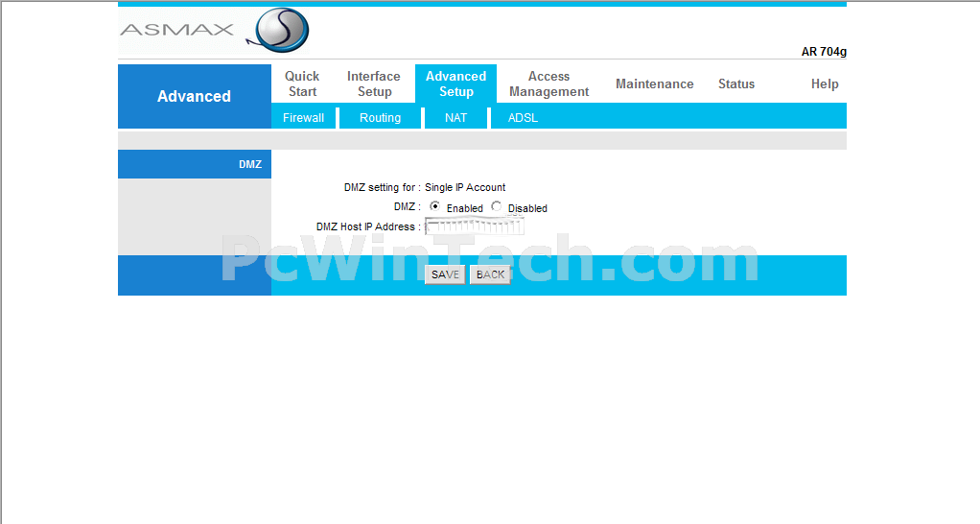Focus the DMZ Host IP Address field
Screen dimensions: 980x524
pos(474,226)
